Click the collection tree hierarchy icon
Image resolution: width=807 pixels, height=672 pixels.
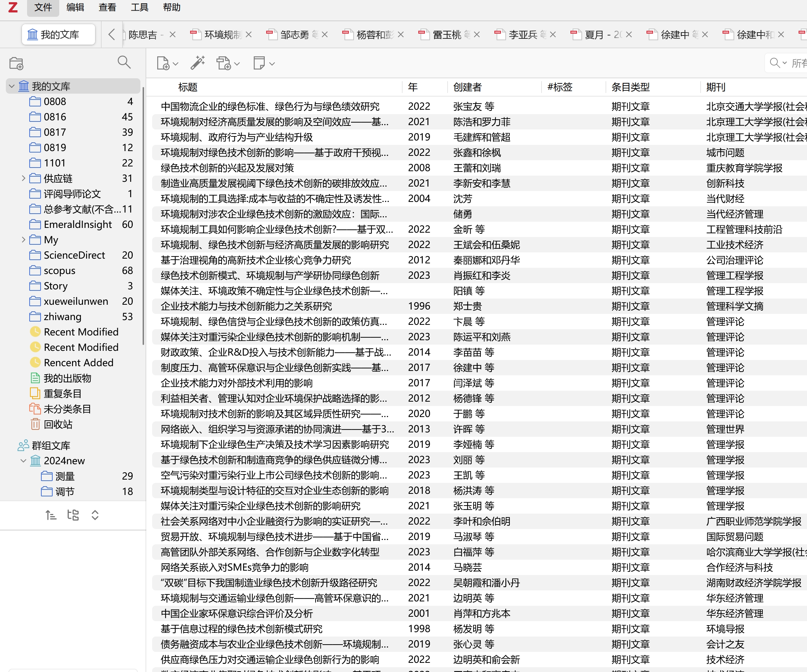point(73,515)
